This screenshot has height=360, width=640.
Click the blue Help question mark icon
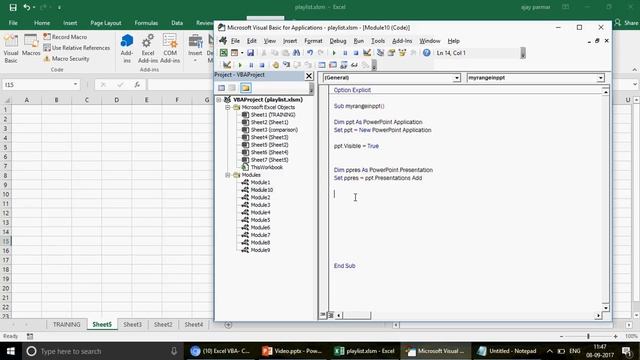pyautogui.click(x=427, y=53)
